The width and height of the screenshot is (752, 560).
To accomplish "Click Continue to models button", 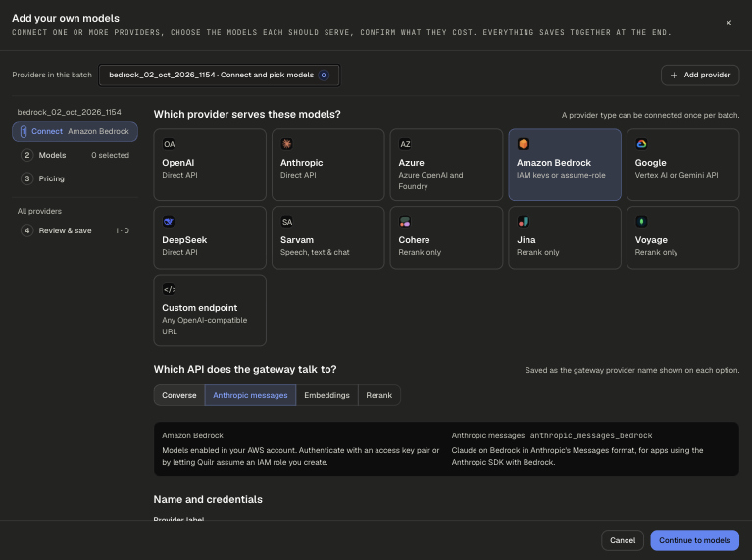I will pos(694,540).
